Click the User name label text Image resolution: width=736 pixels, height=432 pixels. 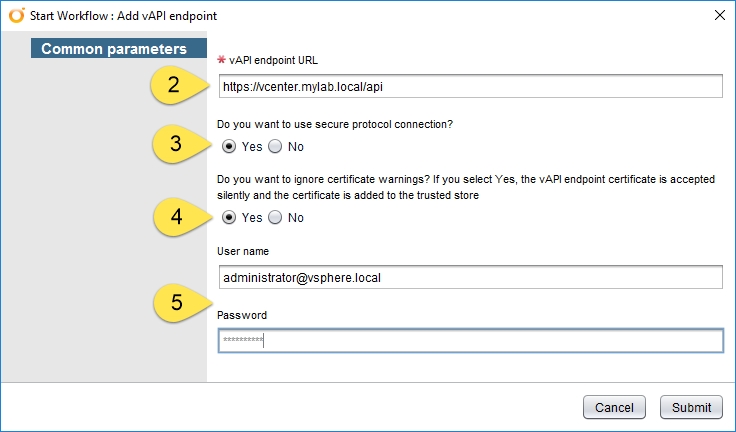(243, 251)
